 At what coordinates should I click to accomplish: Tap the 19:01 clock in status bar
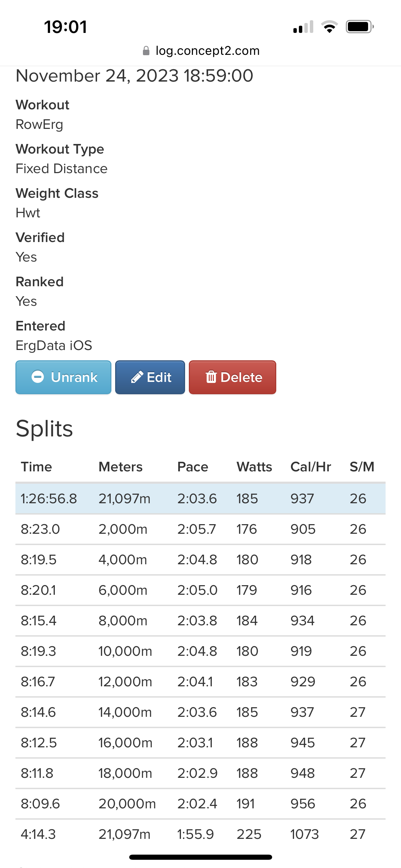point(65,27)
